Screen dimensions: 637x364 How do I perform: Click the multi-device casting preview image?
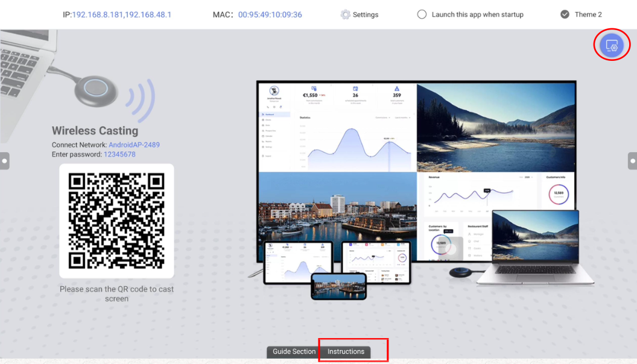(420, 190)
